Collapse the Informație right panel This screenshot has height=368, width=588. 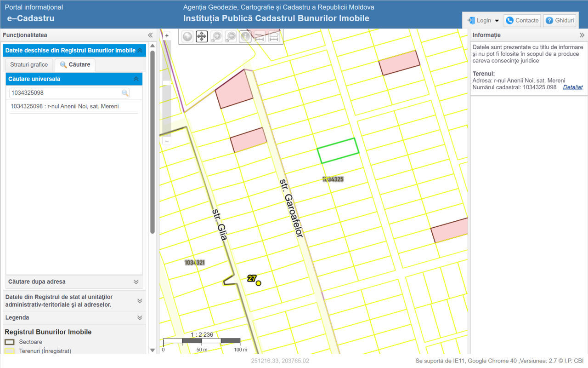pyautogui.click(x=582, y=35)
